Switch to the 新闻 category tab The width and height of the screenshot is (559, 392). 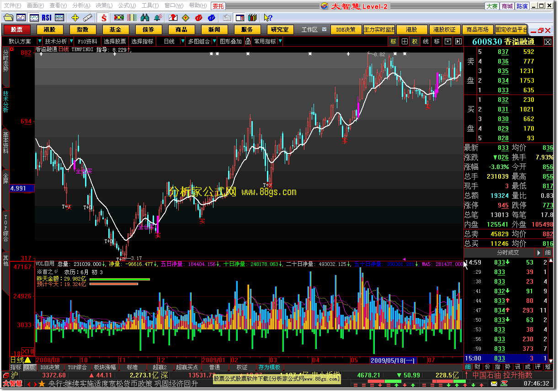(214, 29)
